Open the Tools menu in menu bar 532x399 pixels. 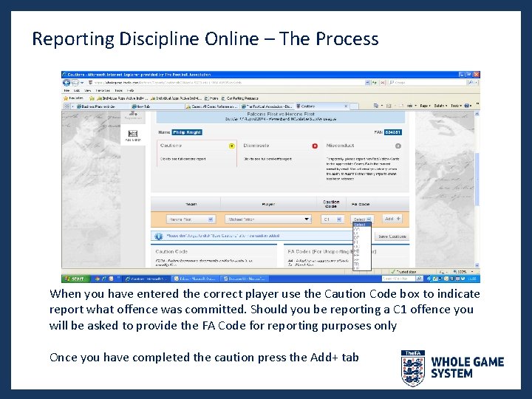[x=119, y=91]
